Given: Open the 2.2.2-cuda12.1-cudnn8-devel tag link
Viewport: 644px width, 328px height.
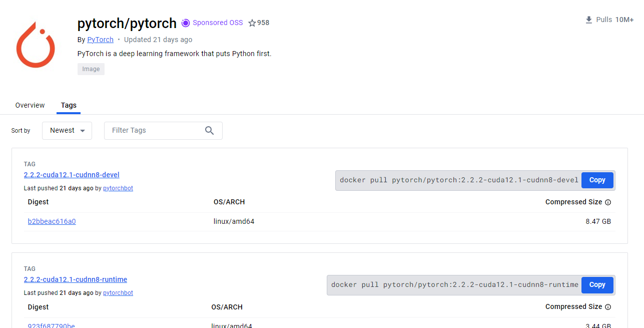Looking at the screenshot, I should [72, 175].
